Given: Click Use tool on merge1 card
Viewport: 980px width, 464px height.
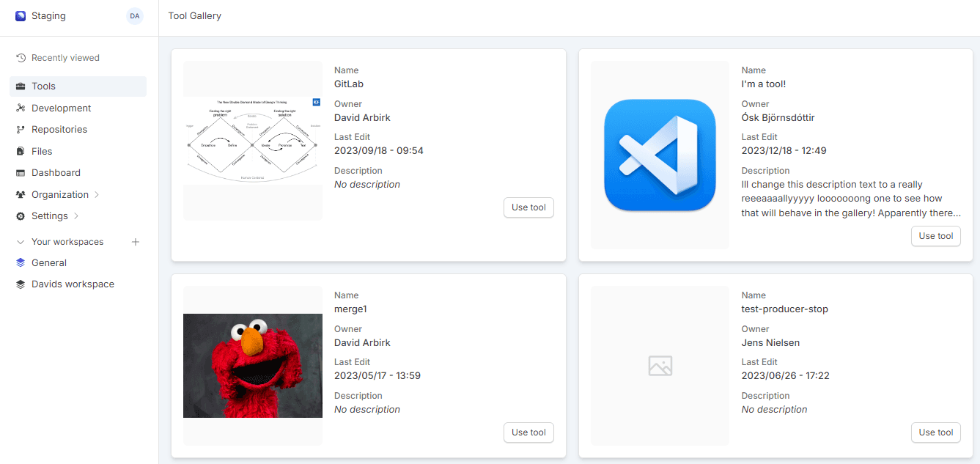Looking at the screenshot, I should tap(528, 432).
